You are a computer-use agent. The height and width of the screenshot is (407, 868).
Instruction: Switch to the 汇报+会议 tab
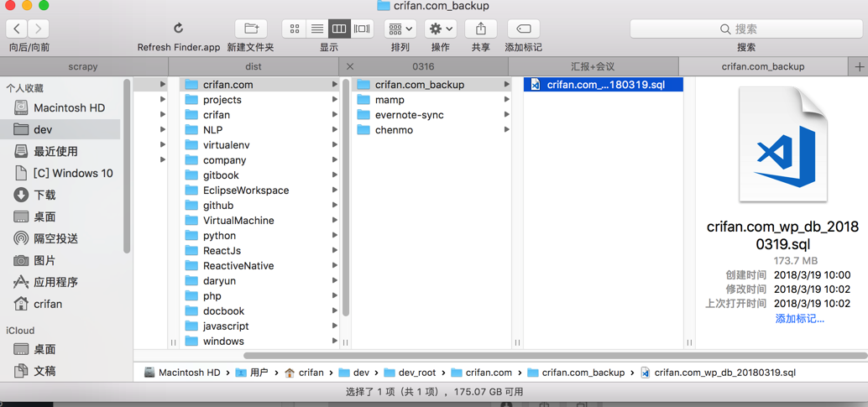593,66
